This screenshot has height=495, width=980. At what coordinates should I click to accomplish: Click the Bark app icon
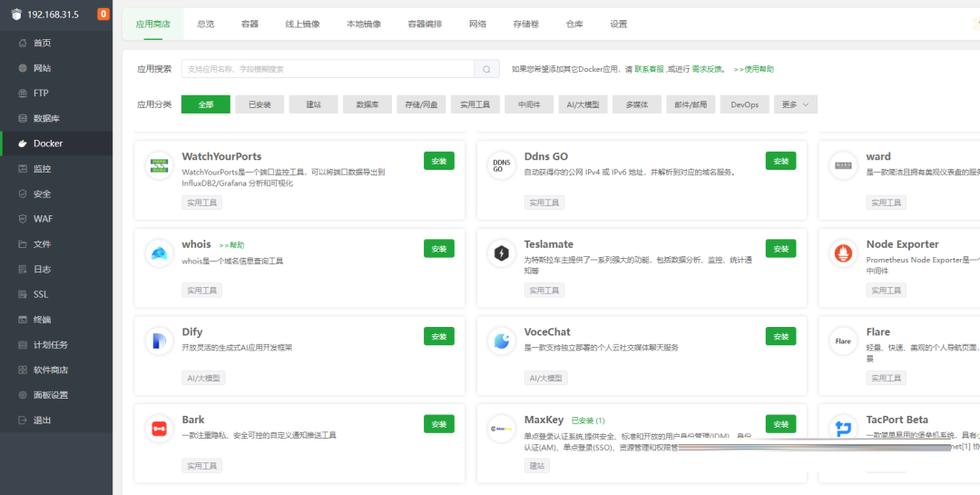pyautogui.click(x=160, y=429)
